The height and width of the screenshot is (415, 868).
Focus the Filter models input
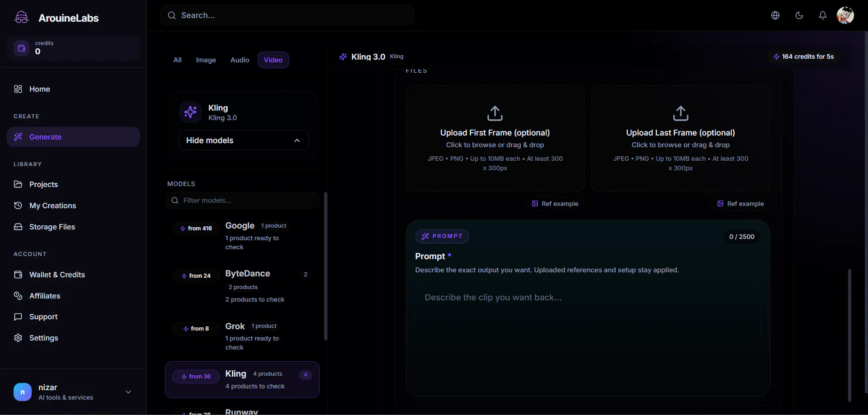pyautogui.click(x=242, y=201)
